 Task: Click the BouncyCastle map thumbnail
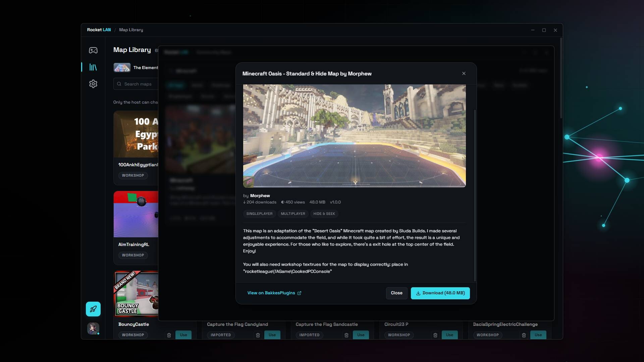(x=136, y=294)
